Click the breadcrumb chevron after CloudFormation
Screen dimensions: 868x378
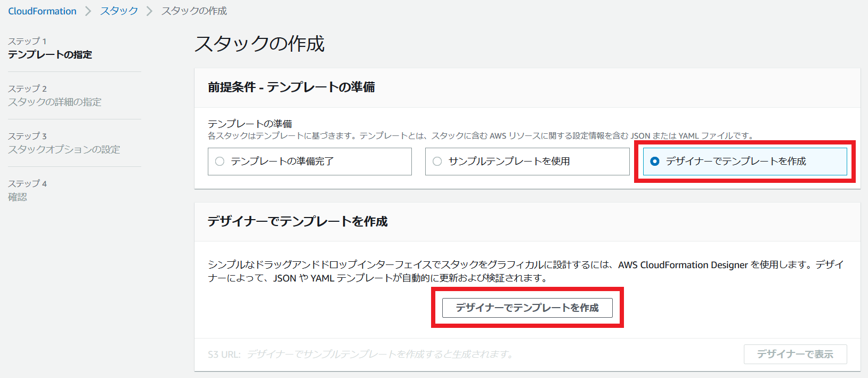(x=88, y=11)
